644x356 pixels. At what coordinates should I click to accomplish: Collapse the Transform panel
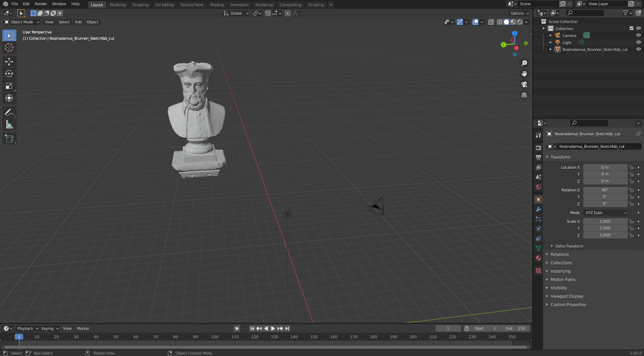(560, 157)
